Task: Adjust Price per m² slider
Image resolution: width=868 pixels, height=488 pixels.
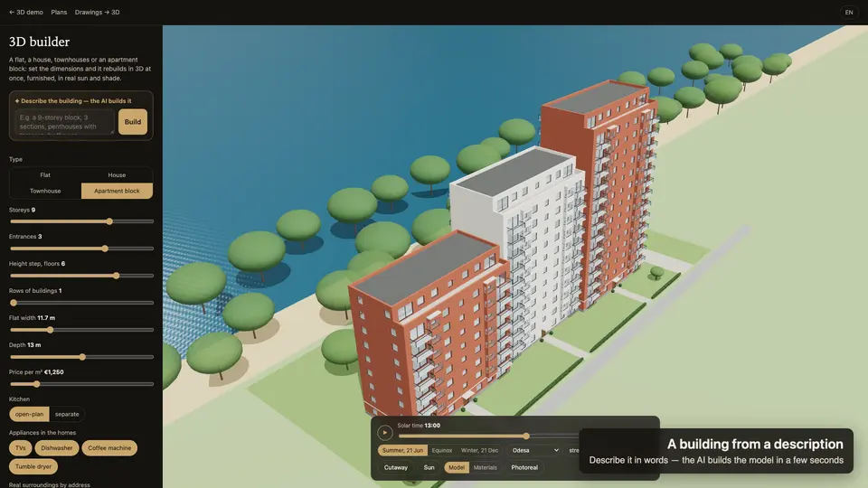Action: (81, 384)
